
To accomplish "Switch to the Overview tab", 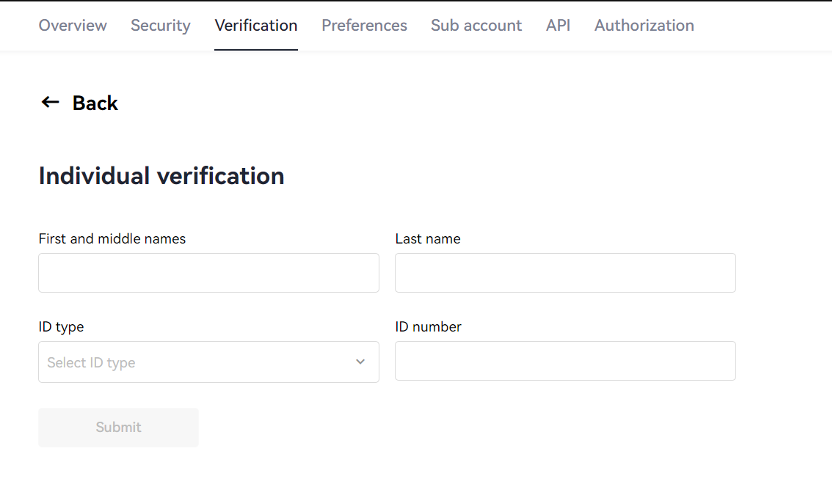I will 73,25.
